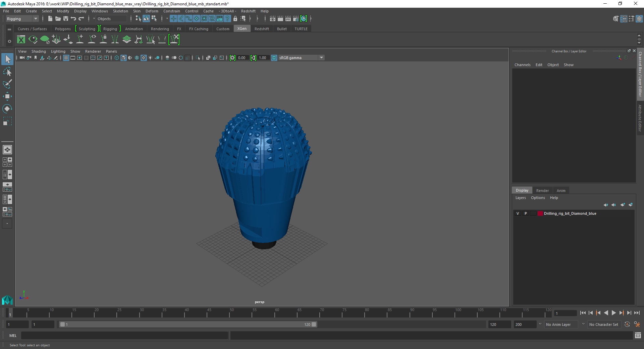Viewport: 644px width, 349px height.
Task: Toggle textured display in viewport
Action: pyautogui.click(x=144, y=58)
